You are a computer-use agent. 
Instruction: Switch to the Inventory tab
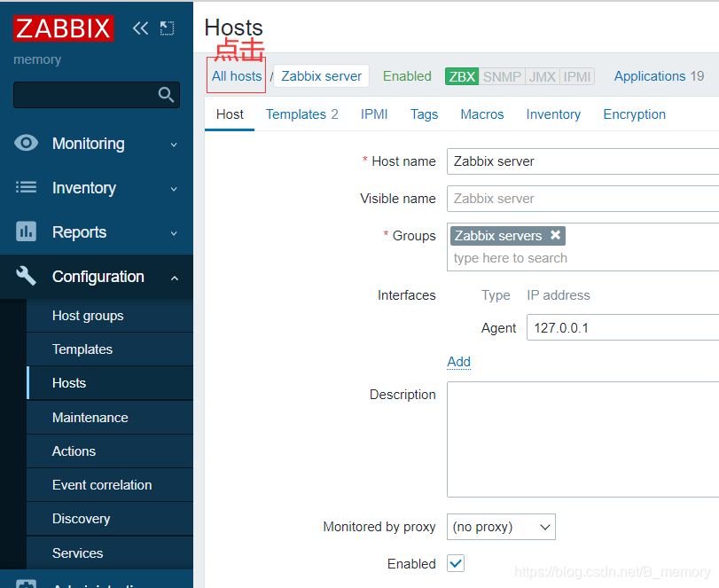553,114
